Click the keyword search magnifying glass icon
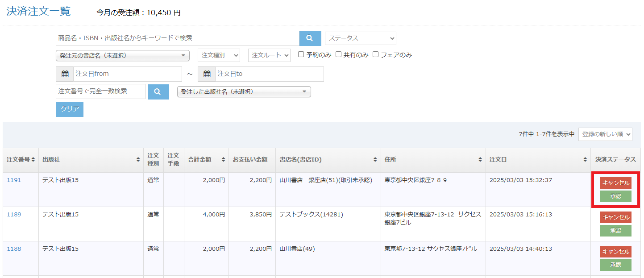644x278 pixels. [310, 38]
